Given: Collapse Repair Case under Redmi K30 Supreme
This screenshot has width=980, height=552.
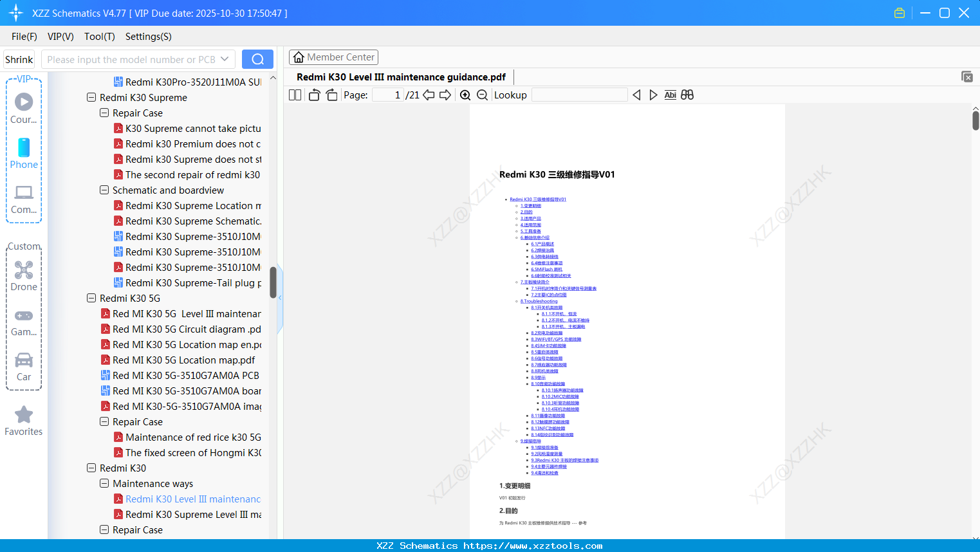Looking at the screenshot, I should tap(104, 113).
